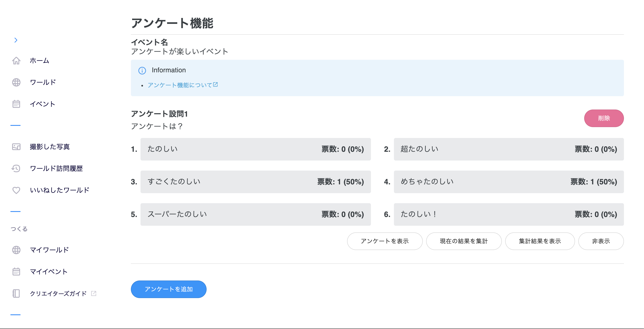Click 現在の結果を集計 button
Screen dimensions: 644x329
click(x=464, y=241)
